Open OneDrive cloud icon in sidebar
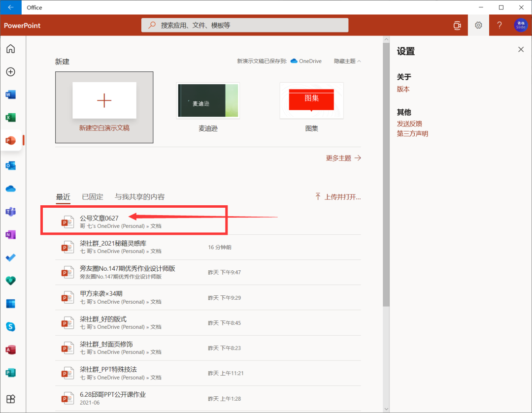 point(10,189)
